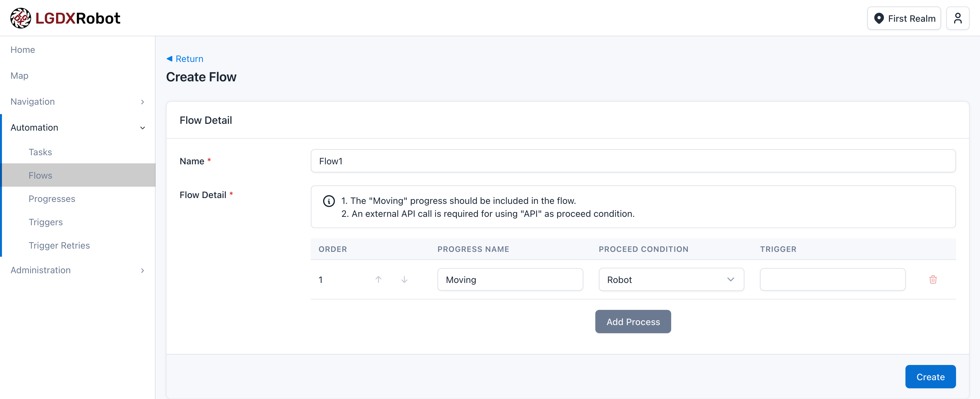Open the Proceed Condition Robot dropdown

[x=671, y=280]
